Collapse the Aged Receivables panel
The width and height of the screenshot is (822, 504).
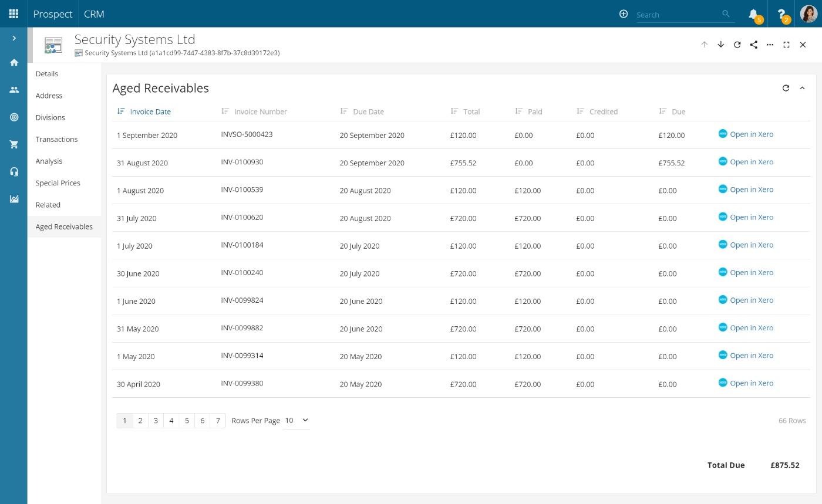802,88
